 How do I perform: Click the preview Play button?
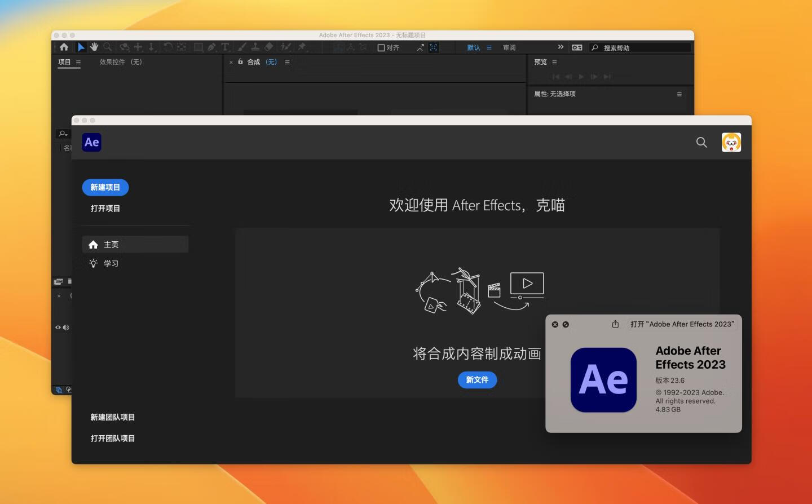581,77
